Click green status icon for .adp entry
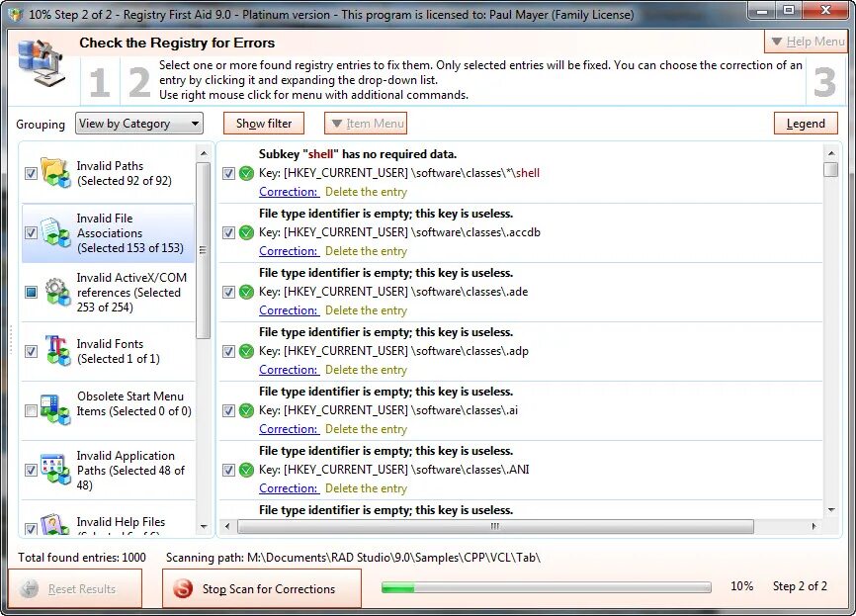 (247, 351)
